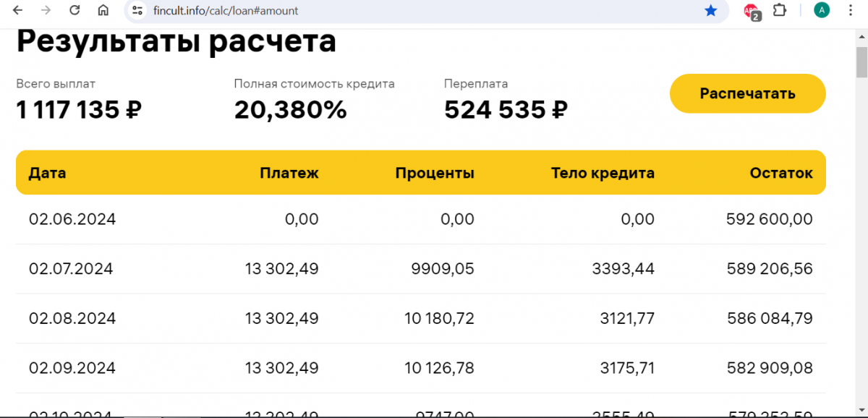Open the green profile avatar
The width and height of the screenshot is (868, 418).
(x=822, y=10)
